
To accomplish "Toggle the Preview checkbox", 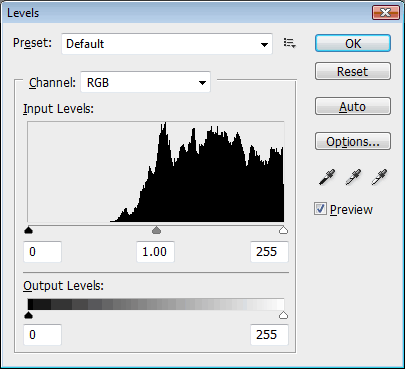I will point(320,209).
